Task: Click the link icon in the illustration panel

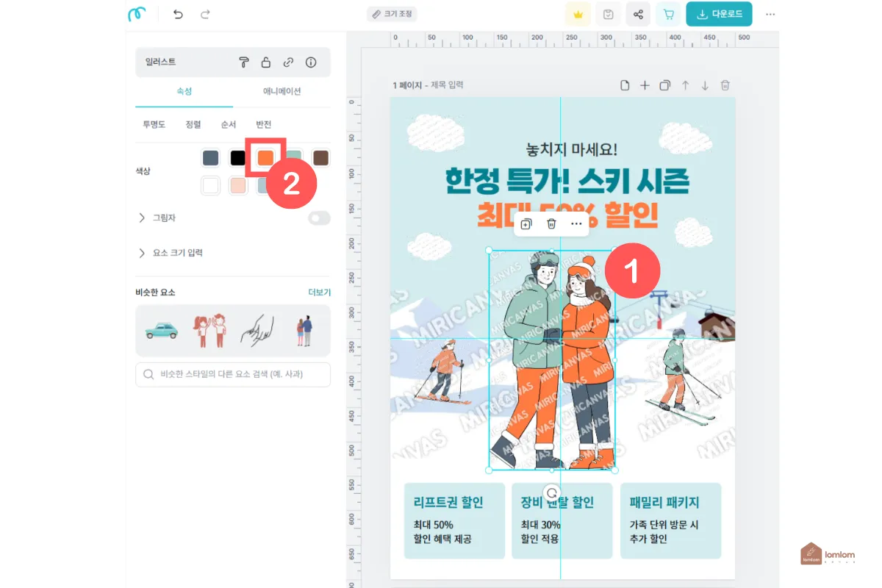Action: click(x=288, y=62)
